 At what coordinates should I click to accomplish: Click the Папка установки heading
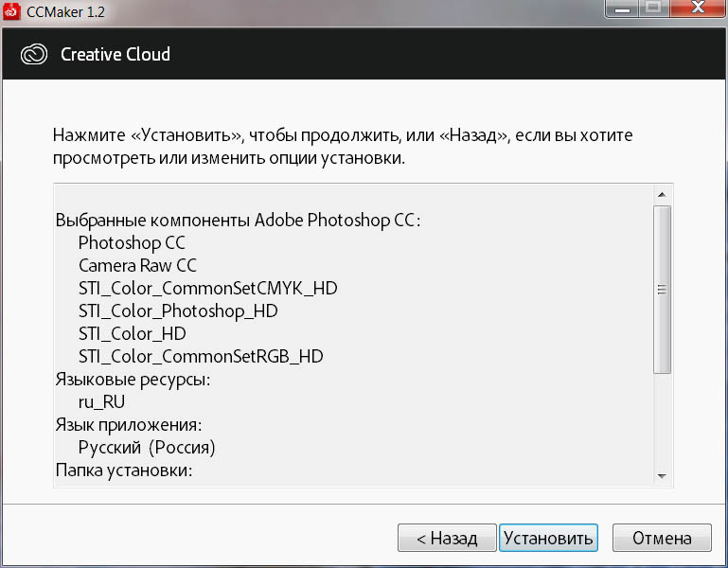pyautogui.click(x=124, y=470)
